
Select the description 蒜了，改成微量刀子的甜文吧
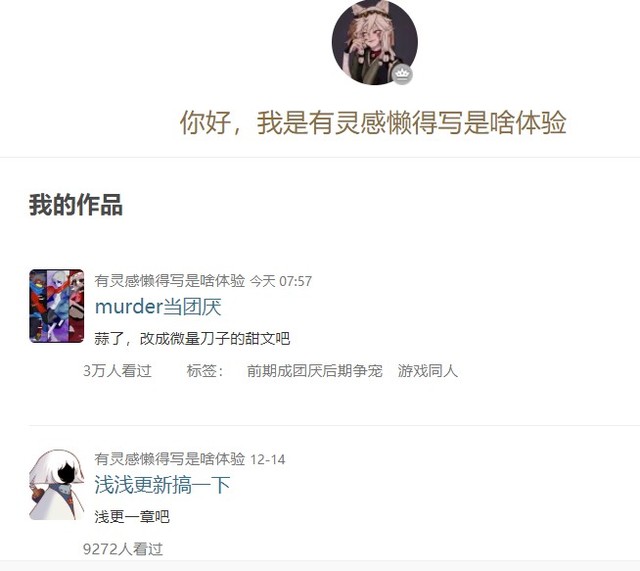click(192, 339)
